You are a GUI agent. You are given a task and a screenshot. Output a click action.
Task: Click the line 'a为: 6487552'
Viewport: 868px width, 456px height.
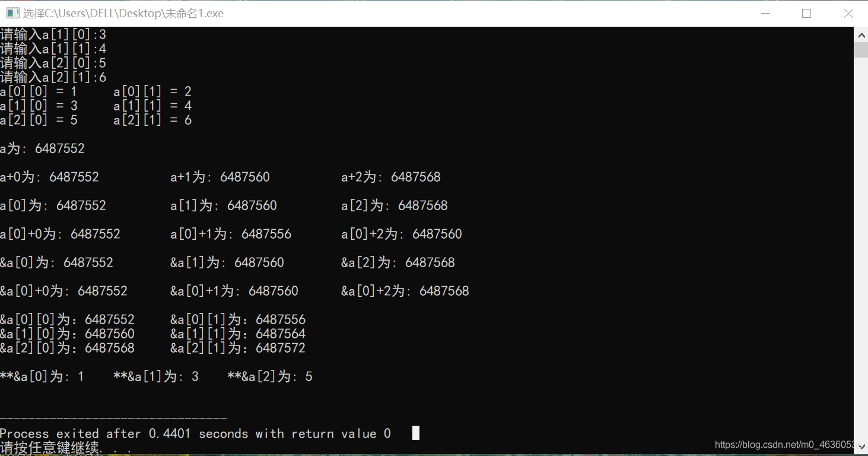tap(43, 148)
